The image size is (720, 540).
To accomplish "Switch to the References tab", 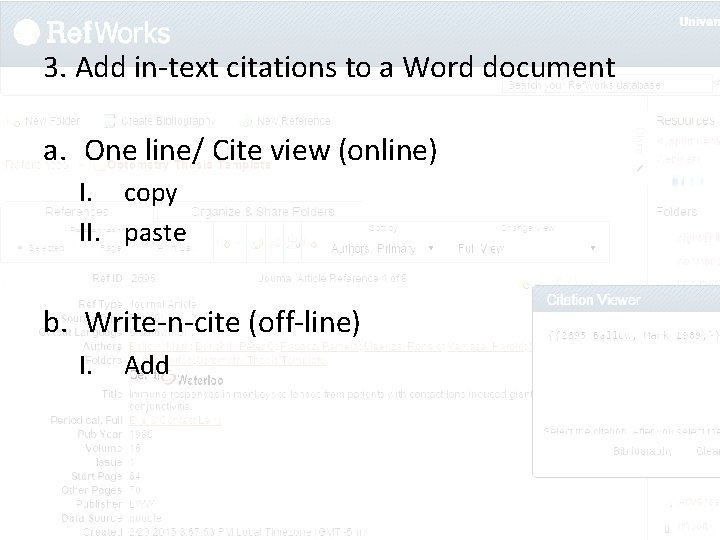I will click(x=77, y=212).
